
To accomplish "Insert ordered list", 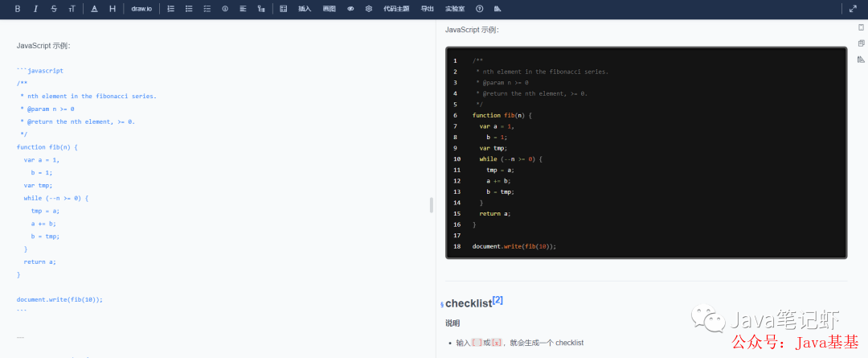I will click(x=170, y=9).
